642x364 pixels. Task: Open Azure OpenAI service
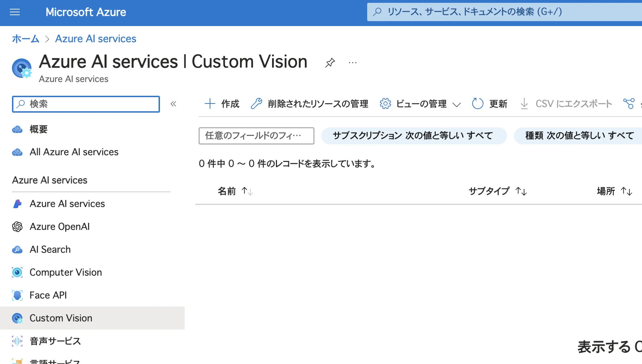(59, 226)
